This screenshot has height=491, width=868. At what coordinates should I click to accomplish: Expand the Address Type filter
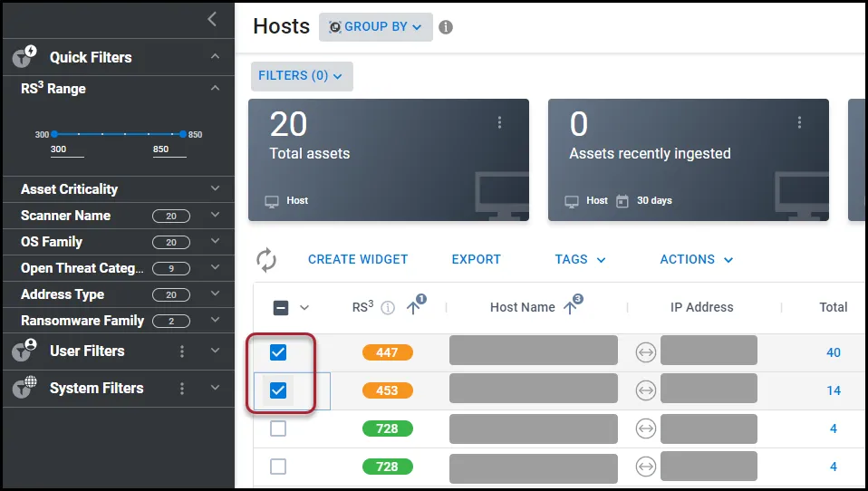tap(216, 294)
